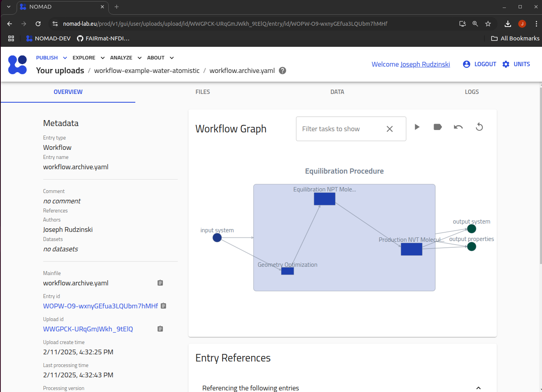Switch to the LOGS tab

coord(472,92)
